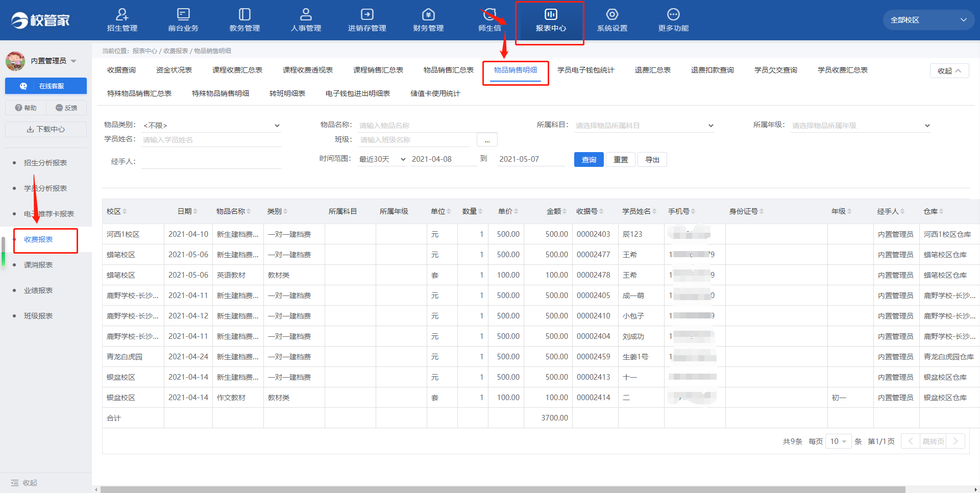The image size is (980, 493).
Task: Click the 重置 reset button
Action: coord(621,160)
